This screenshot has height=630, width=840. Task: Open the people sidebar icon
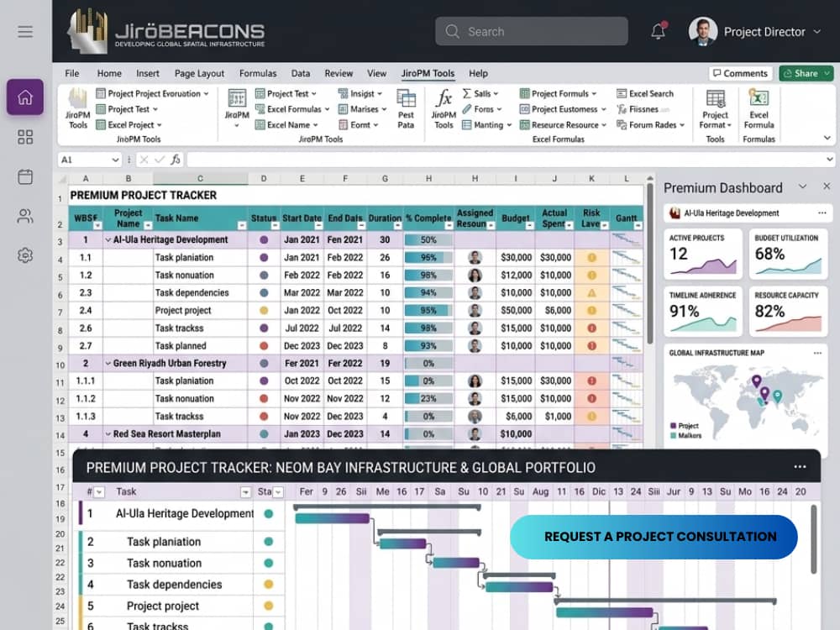pyautogui.click(x=25, y=216)
